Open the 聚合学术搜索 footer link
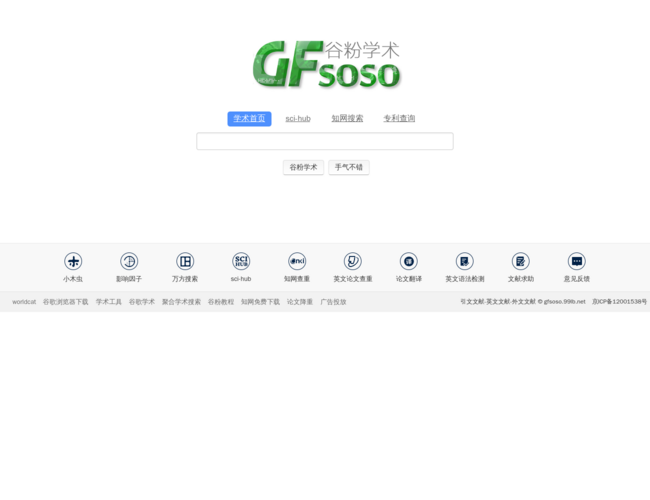Screen dimensions: 650x500 tap(181, 302)
